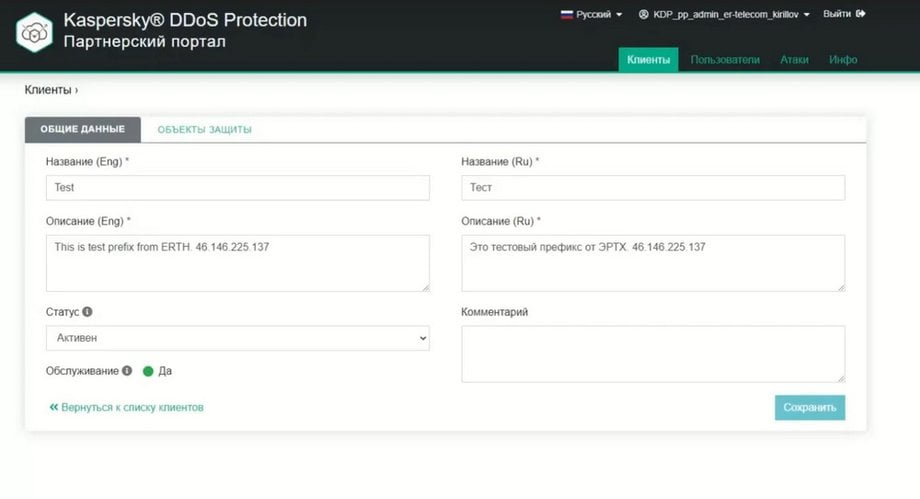This screenshot has width=920, height=499.
Task: Open the Русский language dropdown
Action: [591, 14]
